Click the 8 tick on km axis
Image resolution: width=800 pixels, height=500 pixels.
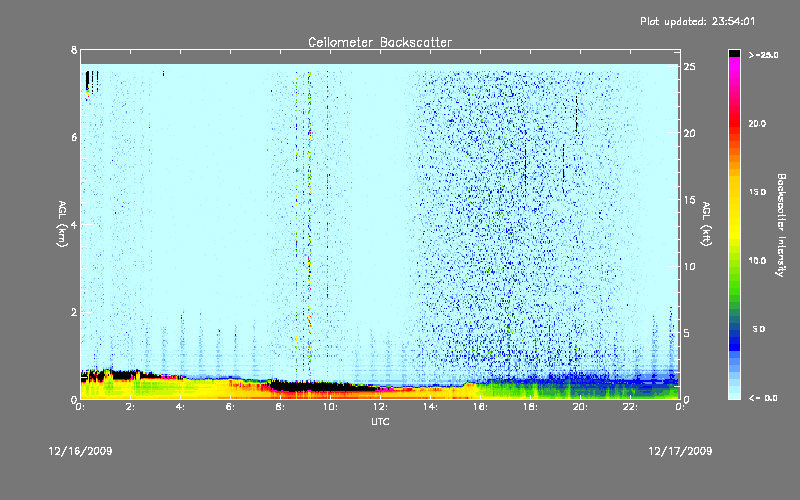(74, 50)
